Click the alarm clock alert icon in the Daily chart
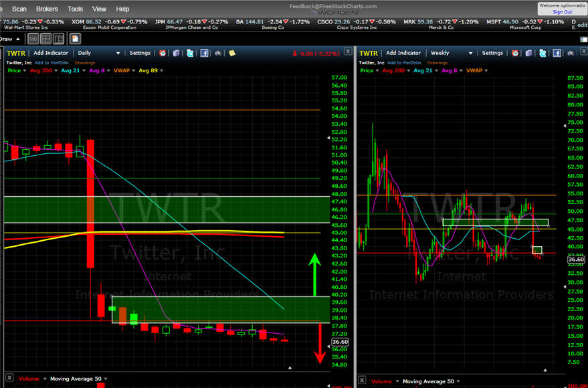This screenshot has height=388, width=588. [163, 53]
